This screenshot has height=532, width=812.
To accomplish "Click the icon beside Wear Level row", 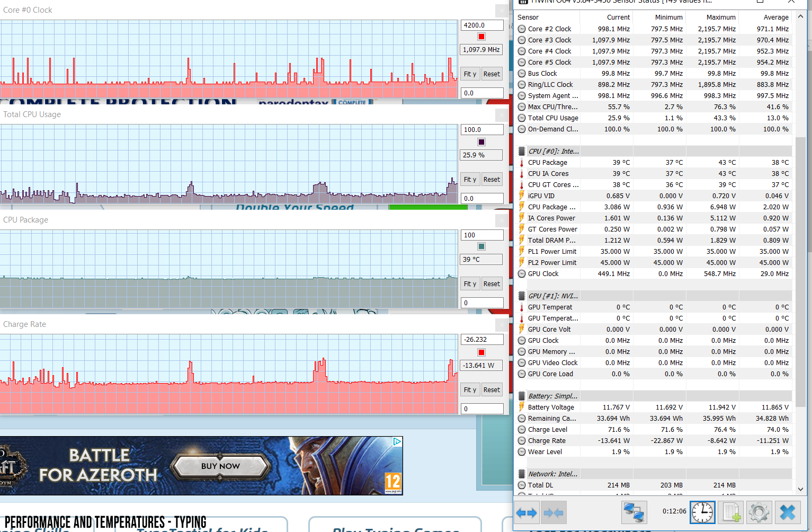I will tap(522, 451).
